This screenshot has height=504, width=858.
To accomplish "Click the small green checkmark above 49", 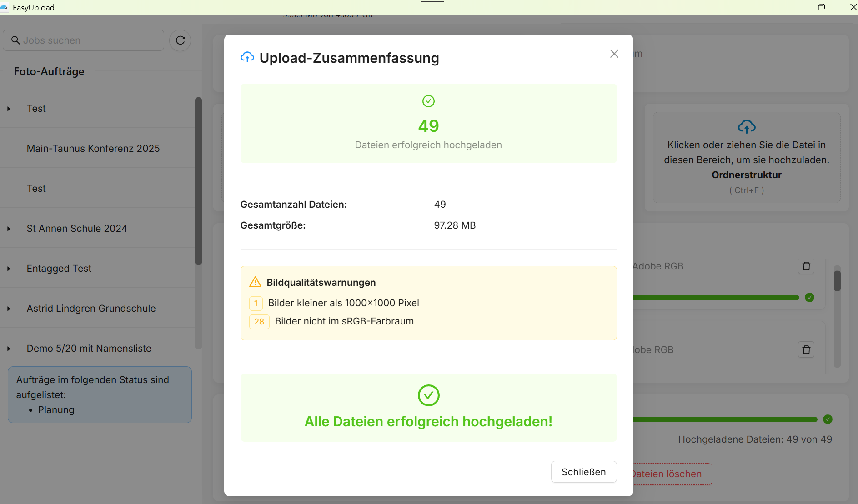I will click(x=428, y=101).
